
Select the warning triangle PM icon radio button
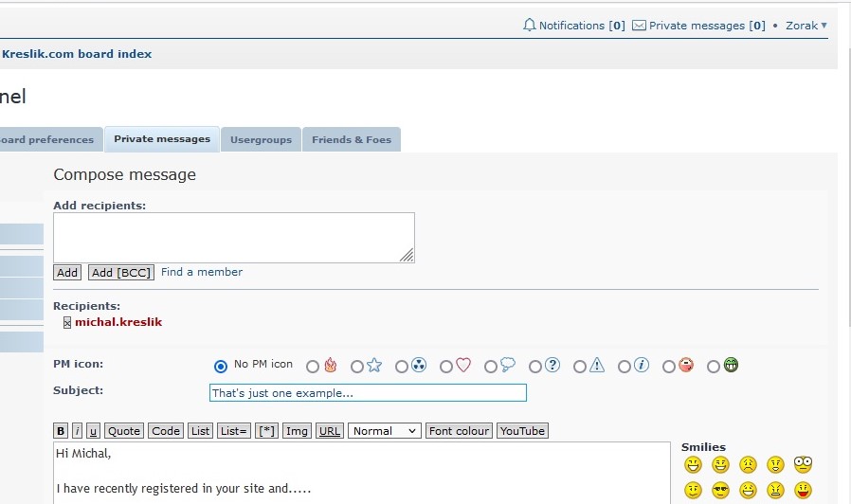coord(580,367)
